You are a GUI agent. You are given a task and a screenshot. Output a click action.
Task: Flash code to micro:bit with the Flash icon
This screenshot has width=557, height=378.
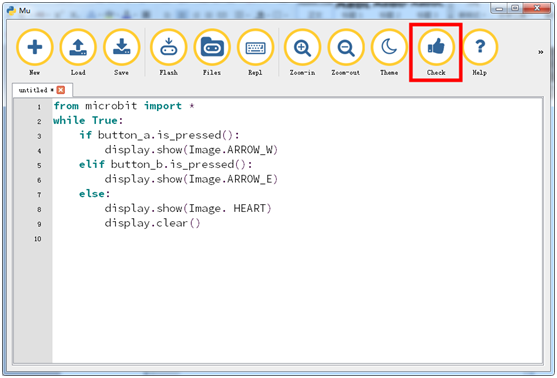click(x=168, y=47)
